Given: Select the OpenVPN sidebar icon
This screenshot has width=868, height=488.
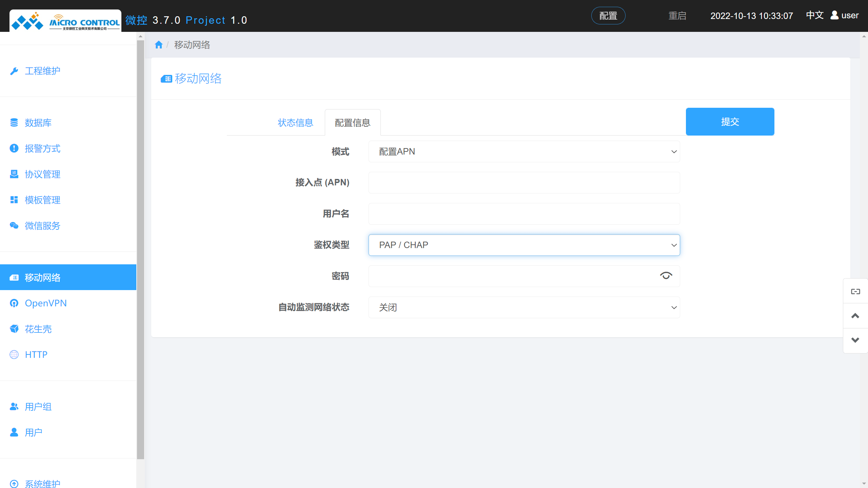Looking at the screenshot, I should [x=14, y=303].
